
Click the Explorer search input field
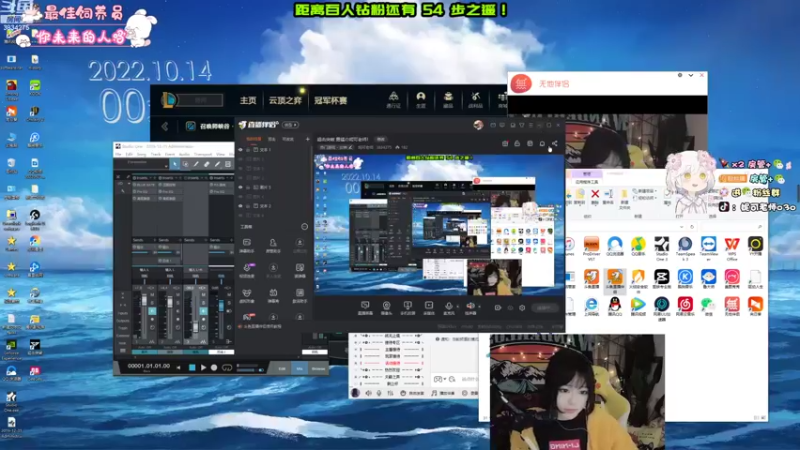point(732,227)
